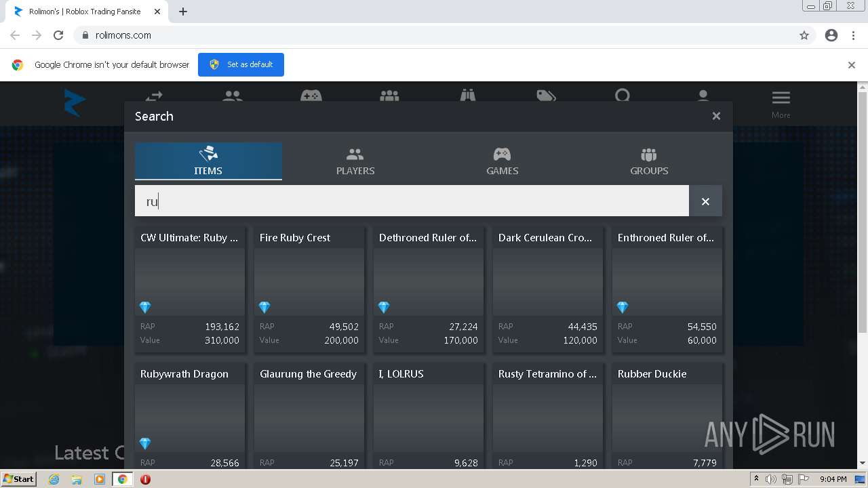868x488 pixels.
Task: Switch to the Groups search tab
Action: click(649, 161)
